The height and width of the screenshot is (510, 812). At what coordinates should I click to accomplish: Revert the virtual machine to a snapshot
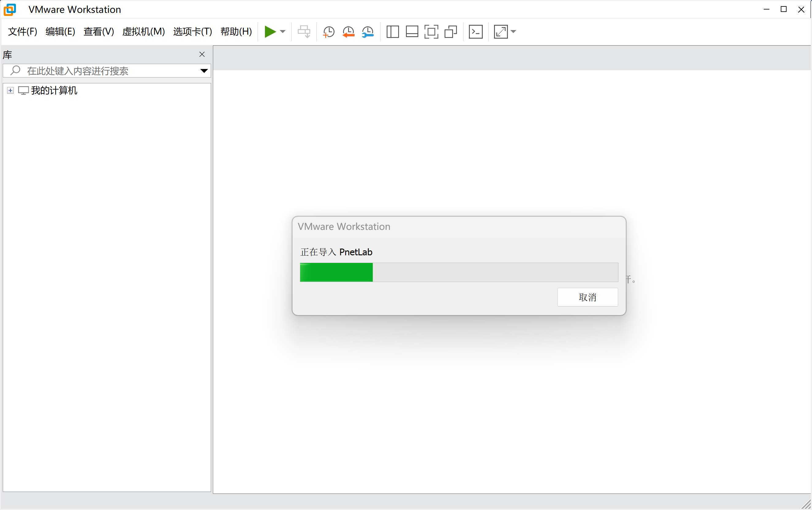(348, 32)
